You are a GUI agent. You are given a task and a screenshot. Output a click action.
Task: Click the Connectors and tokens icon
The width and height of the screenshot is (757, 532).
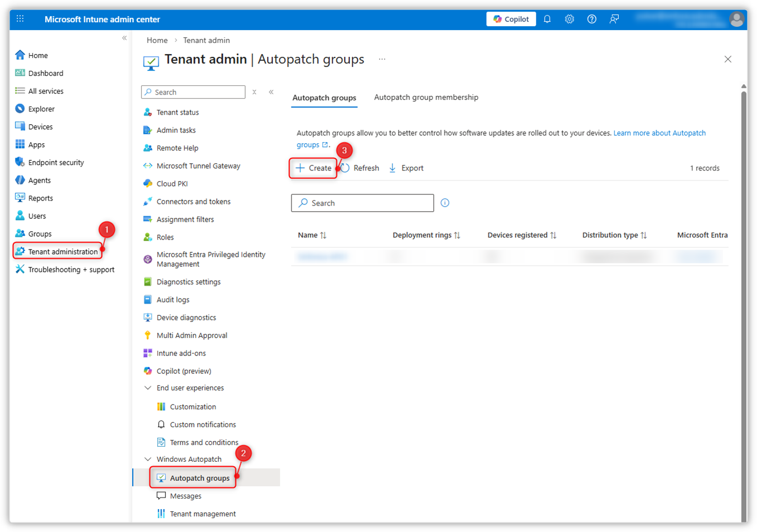[x=148, y=201]
